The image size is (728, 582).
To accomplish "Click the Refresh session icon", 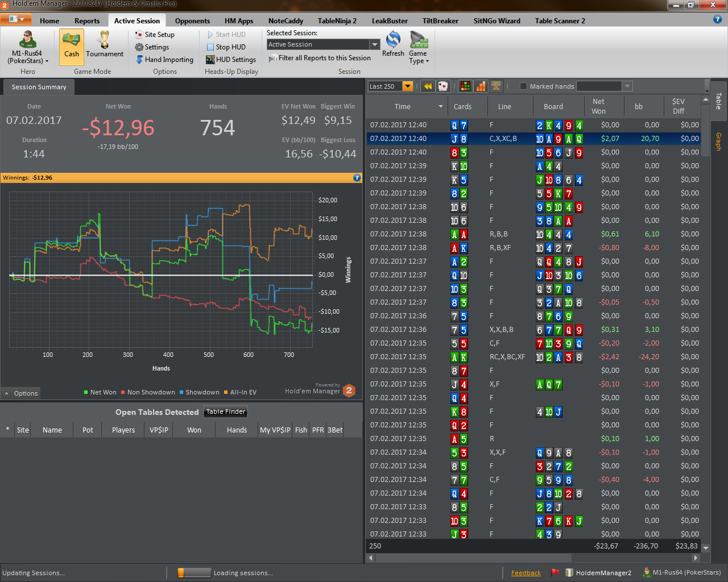I will point(393,40).
